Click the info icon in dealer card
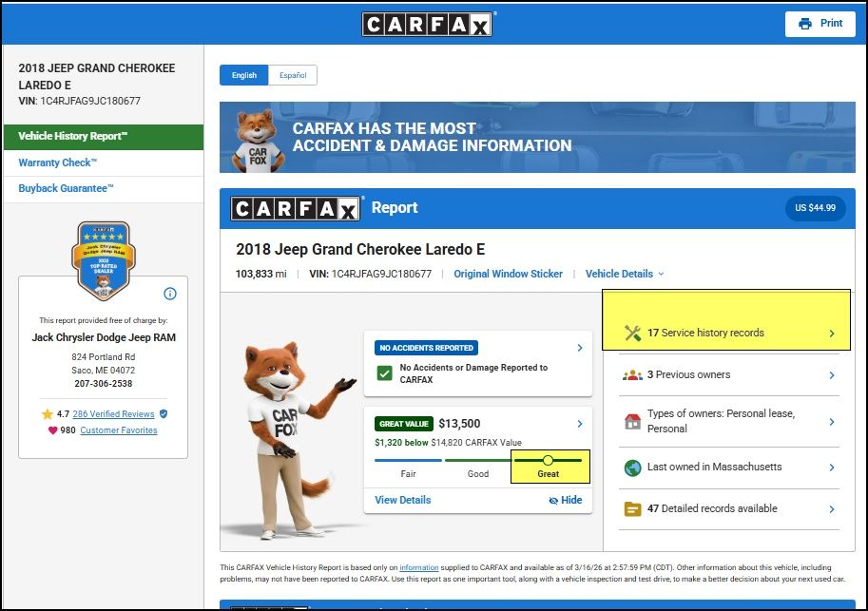 (x=170, y=294)
